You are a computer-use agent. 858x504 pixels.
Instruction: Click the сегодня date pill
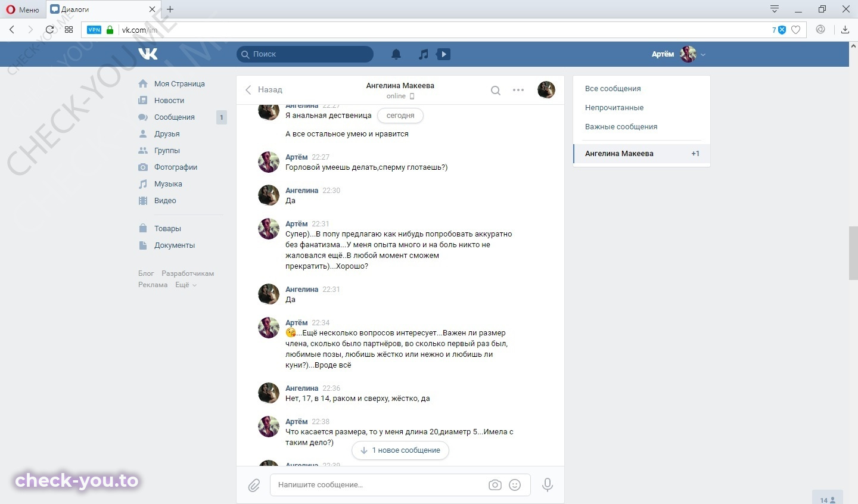[400, 116]
